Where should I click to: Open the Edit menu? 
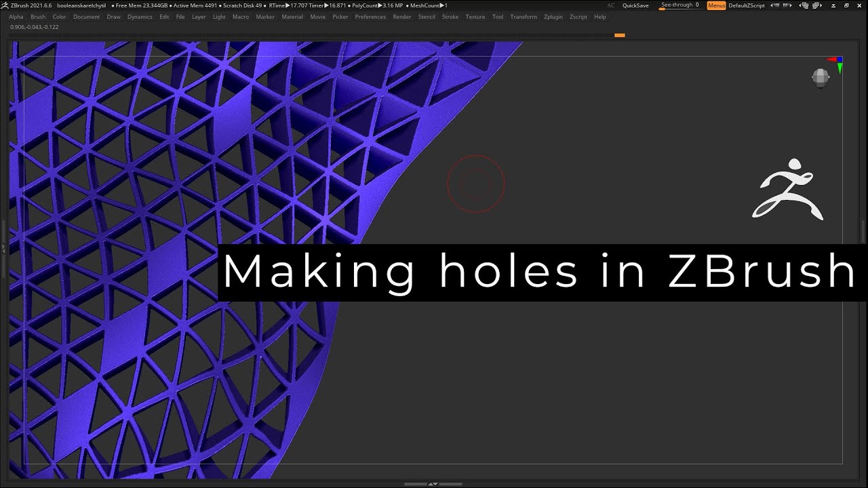164,17
